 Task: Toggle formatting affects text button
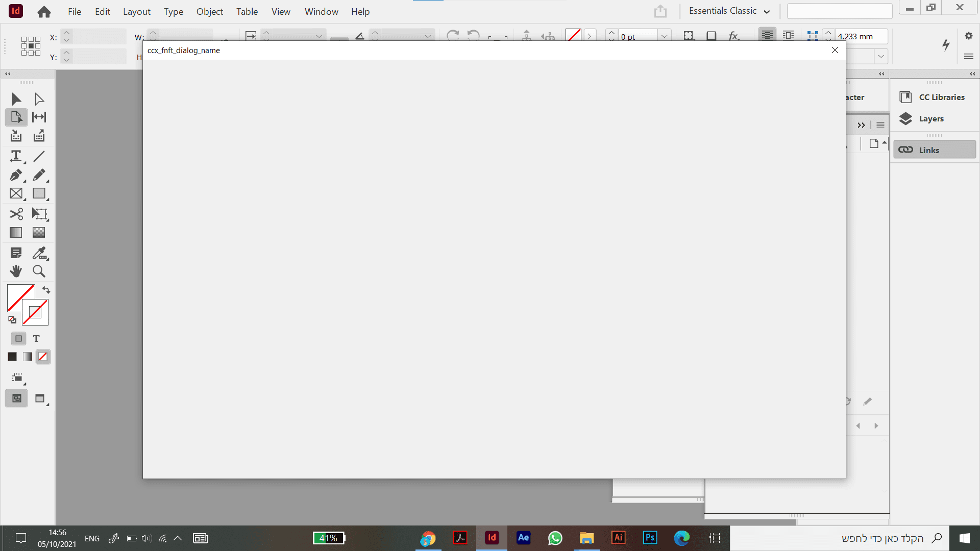click(x=36, y=339)
